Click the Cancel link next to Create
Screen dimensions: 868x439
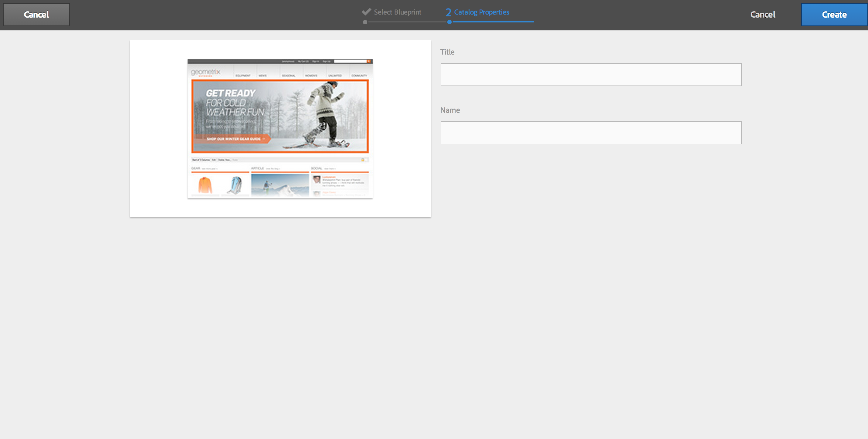pyautogui.click(x=762, y=15)
